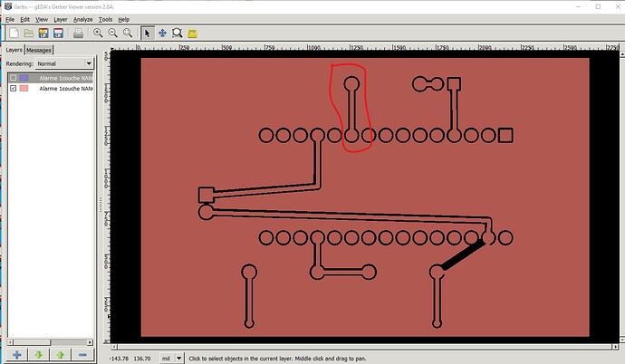The image size is (625, 364).
Task: Open the Edit menu
Action: (24, 19)
